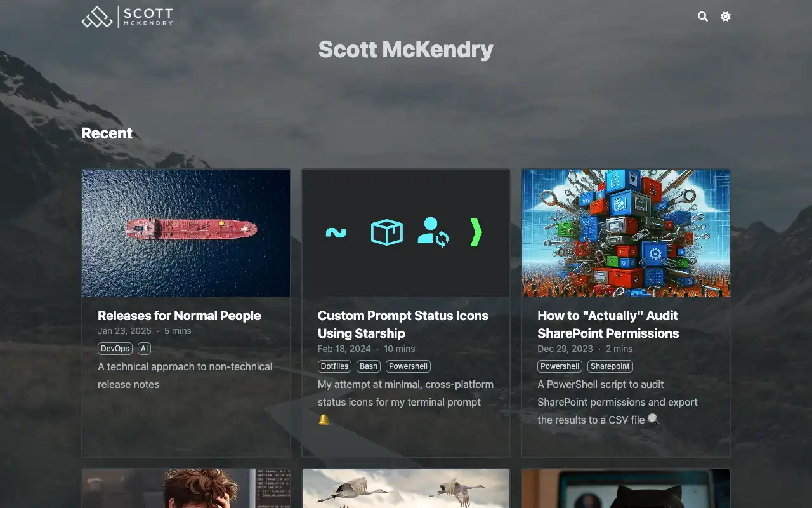
Task: Open the Starship prompt icons thumbnail
Action: point(405,232)
